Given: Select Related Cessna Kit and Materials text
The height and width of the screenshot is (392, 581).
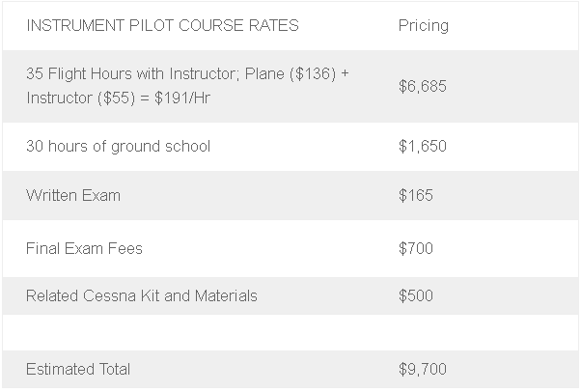Looking at the screenshot, I should tap(142, 296).
